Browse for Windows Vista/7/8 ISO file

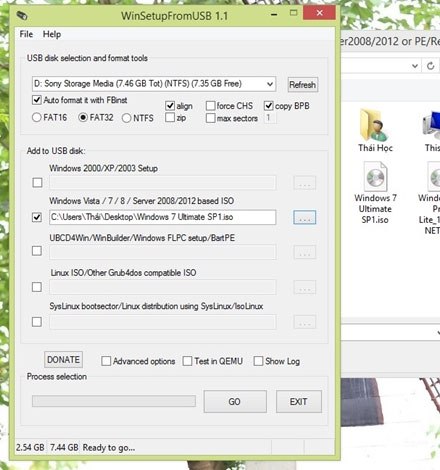click(305, 217)
